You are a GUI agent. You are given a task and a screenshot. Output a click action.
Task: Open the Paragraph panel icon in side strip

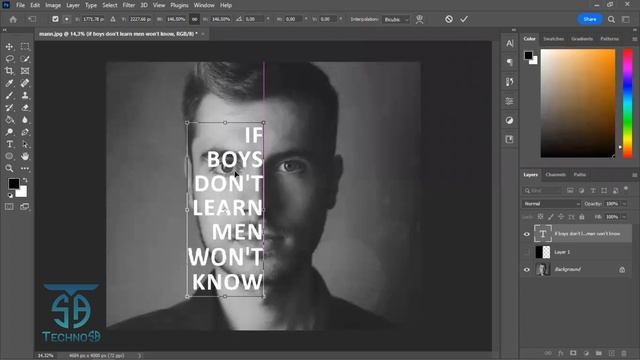(x=510, y=62)
